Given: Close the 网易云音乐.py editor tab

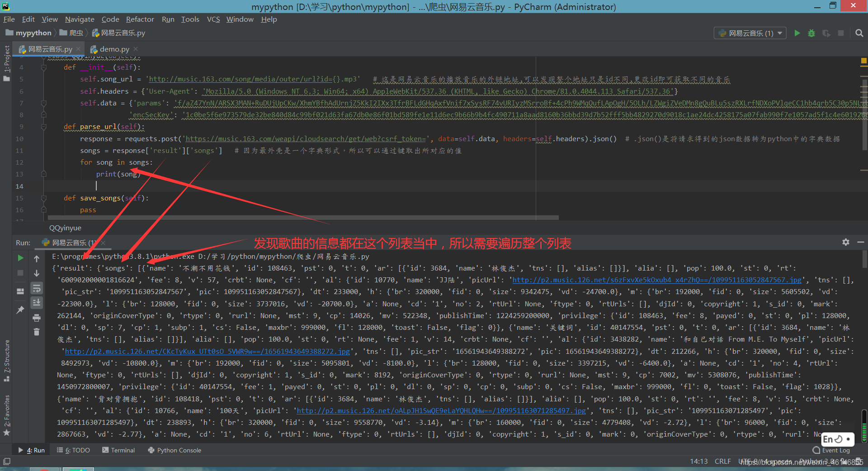Looking at the screenshot, I should pos(78,49).
